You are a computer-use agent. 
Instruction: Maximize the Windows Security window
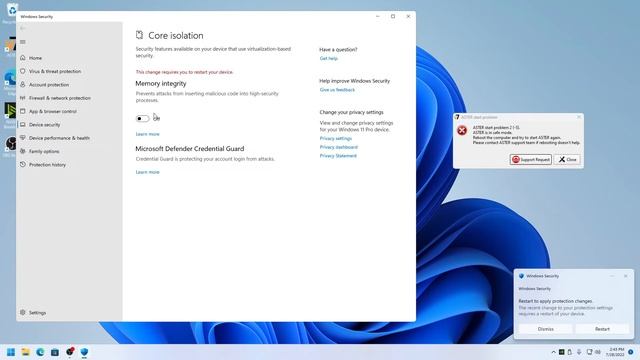pos(393,16)
